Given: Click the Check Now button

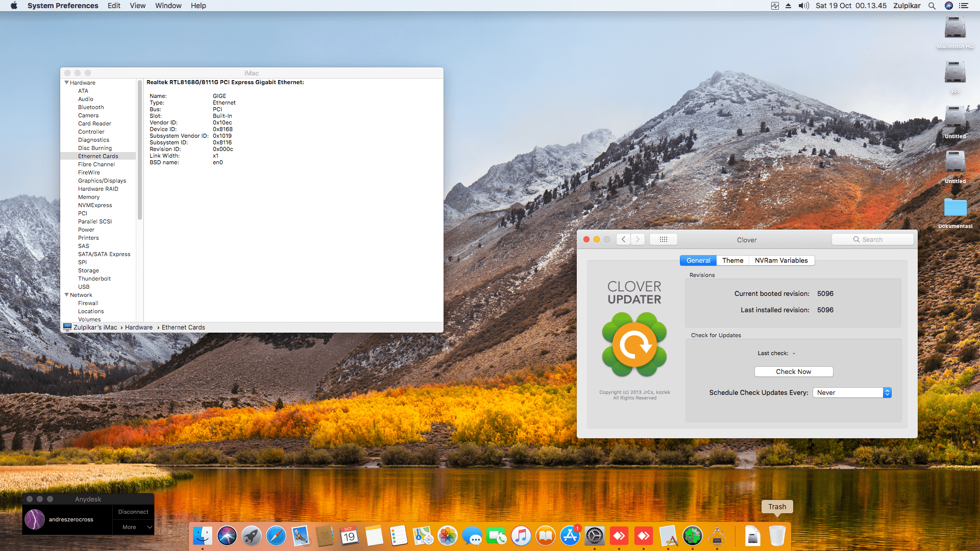Looking at the screenshot, I should [x=794, y=371].
